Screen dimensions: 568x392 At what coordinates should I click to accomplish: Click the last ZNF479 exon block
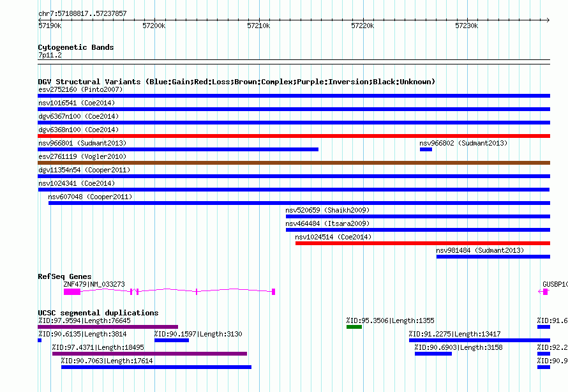click(274, 292)
